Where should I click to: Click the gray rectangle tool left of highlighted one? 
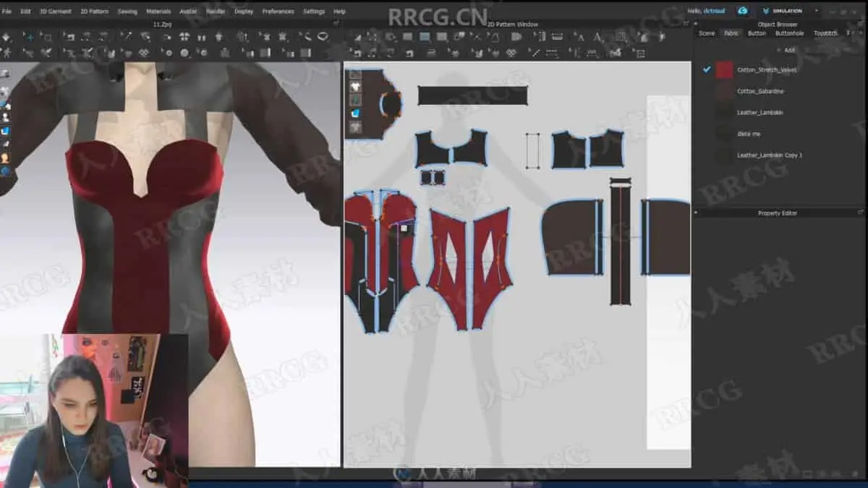(x=407, y=37)
